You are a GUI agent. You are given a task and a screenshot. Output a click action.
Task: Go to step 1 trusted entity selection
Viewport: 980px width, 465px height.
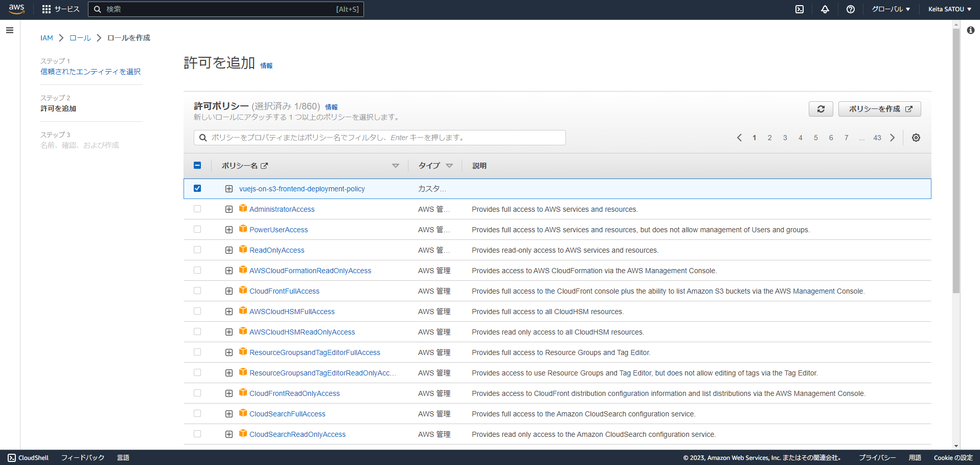tap(90, 72)
